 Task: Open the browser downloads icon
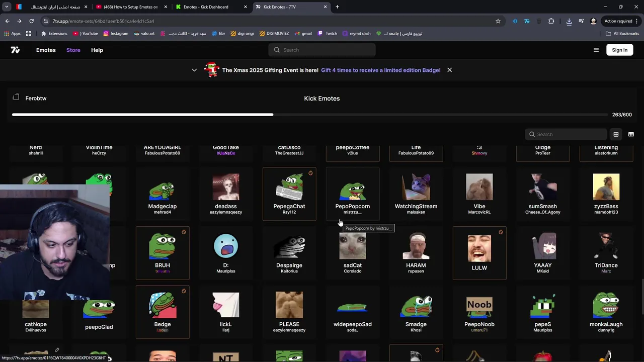569,21
